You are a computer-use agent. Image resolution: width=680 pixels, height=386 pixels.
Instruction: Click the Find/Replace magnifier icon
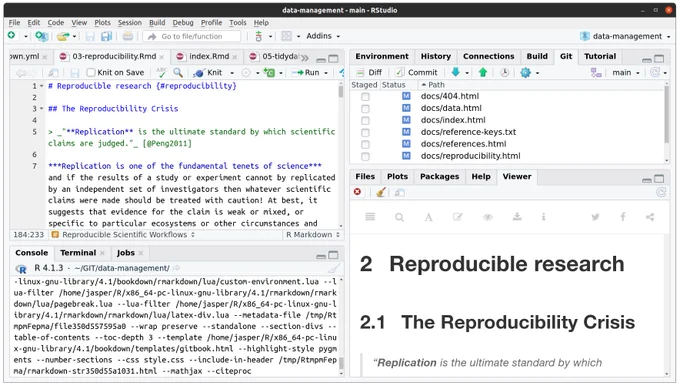(x=178, y=72)
